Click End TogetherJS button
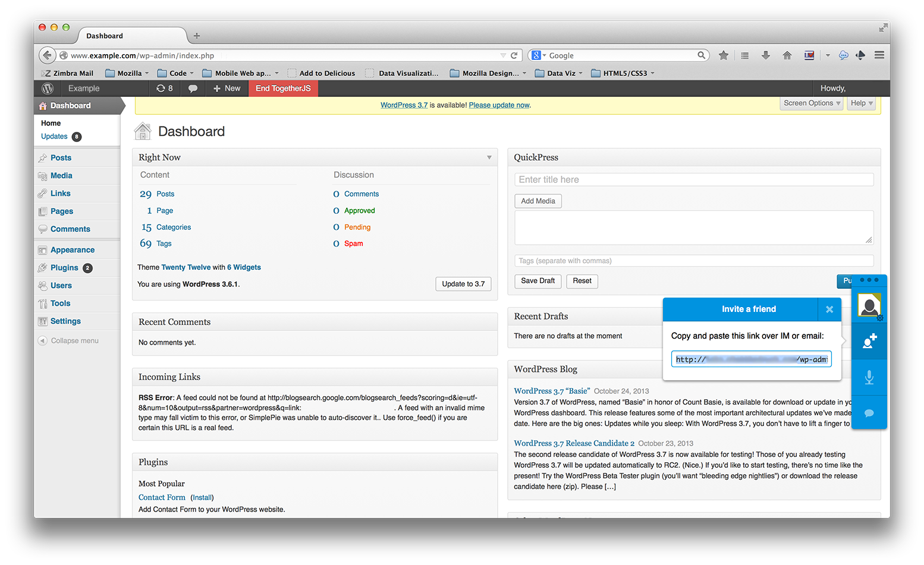Screen dimensions: 924x565 283,89
